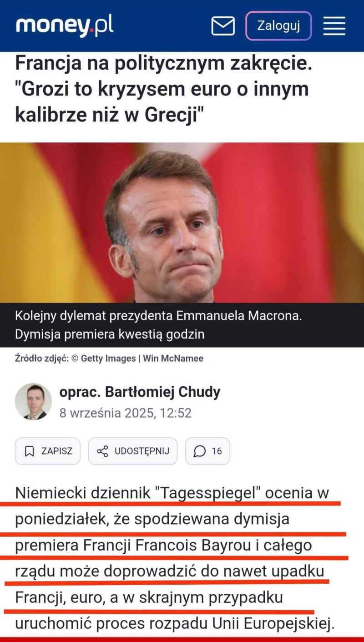Open author profile Bartłomiej Chudy
Viewport: 364px width, 642px height.
(x=140, y=392)
